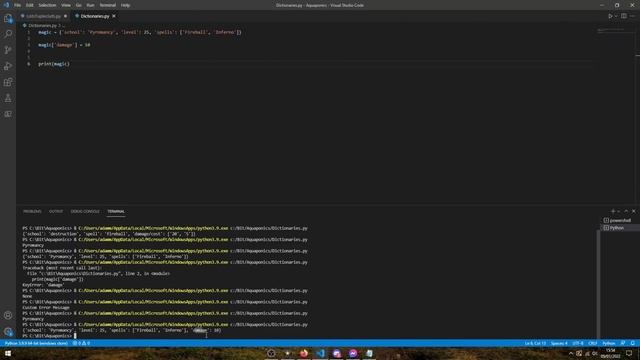Click the terminal vertical scrollbar
The image size is (640, 360).
tap(598, 284)
